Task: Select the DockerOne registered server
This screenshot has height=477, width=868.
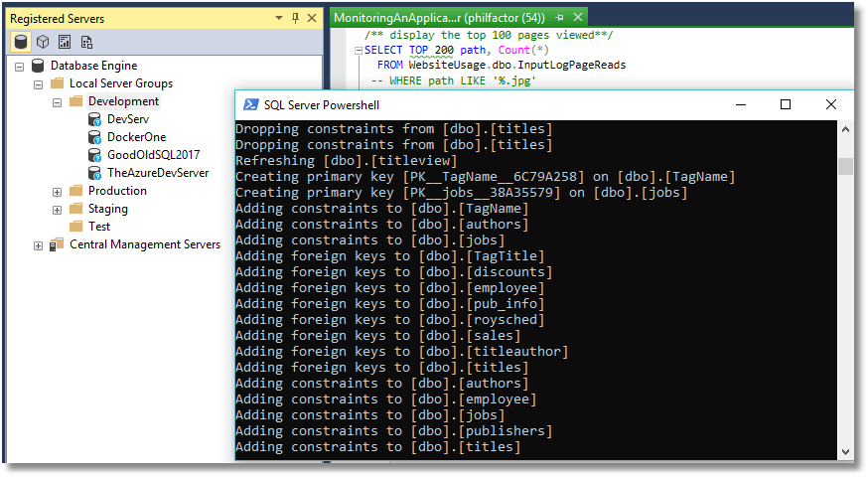Action: (136, 137)
